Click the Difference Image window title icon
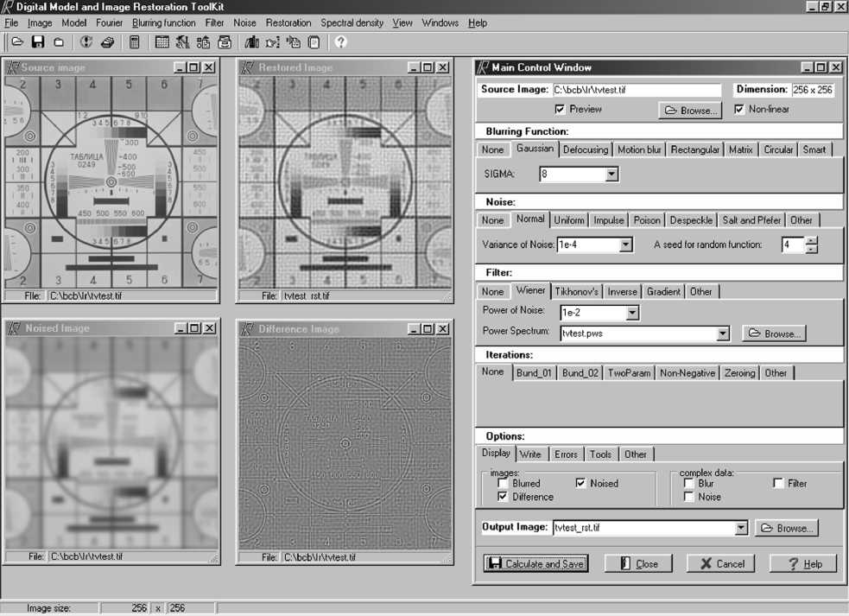Viewport: 849px width, 616px height. 248,328
